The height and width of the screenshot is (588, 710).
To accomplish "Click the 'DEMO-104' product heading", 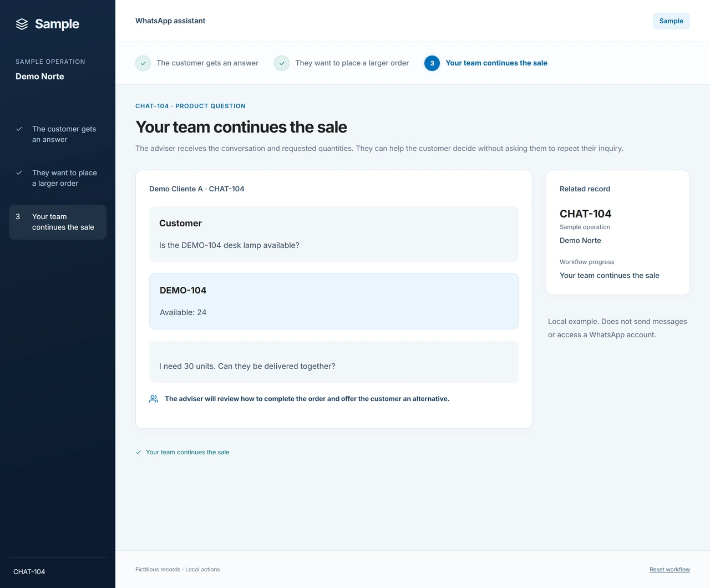I will (183, 291).
